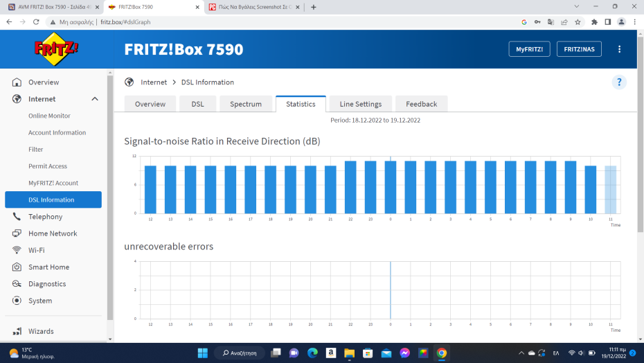Open Chrome extensions puzzle icon
Viewport: 644px width, 363px height.
(594, 22)
